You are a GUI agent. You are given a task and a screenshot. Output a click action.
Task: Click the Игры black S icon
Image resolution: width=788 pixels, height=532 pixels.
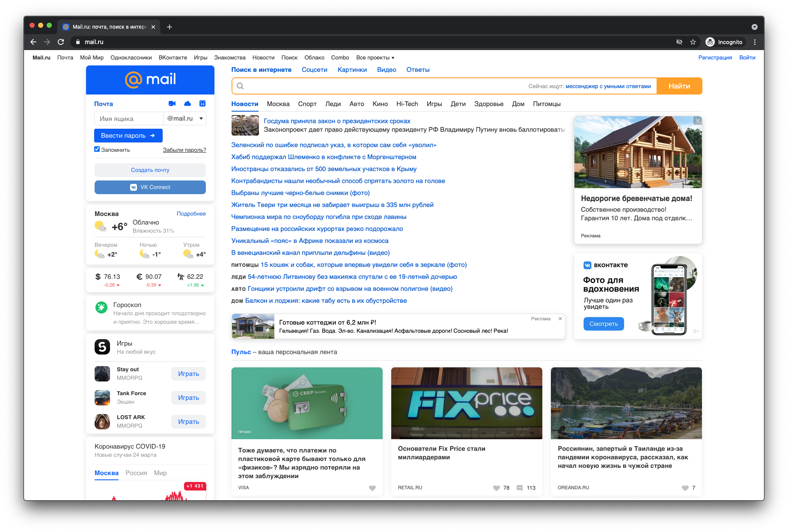pos(102,347)
